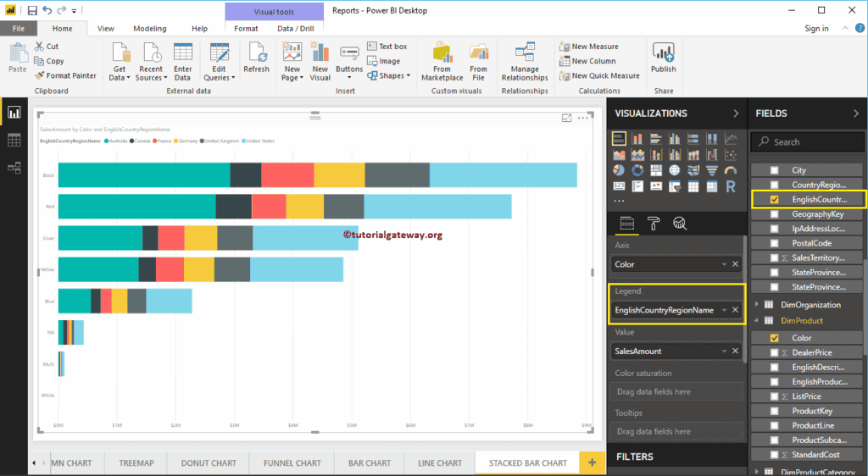Switch to the View ribbon tab
This screenshot has width=868, height=476.
(106, 29)
